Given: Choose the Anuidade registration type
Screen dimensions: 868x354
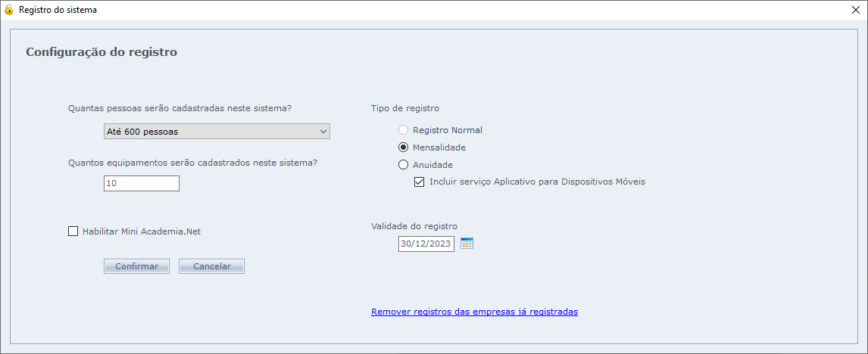Looking at the screenshot, I should [x=404, y=165].
